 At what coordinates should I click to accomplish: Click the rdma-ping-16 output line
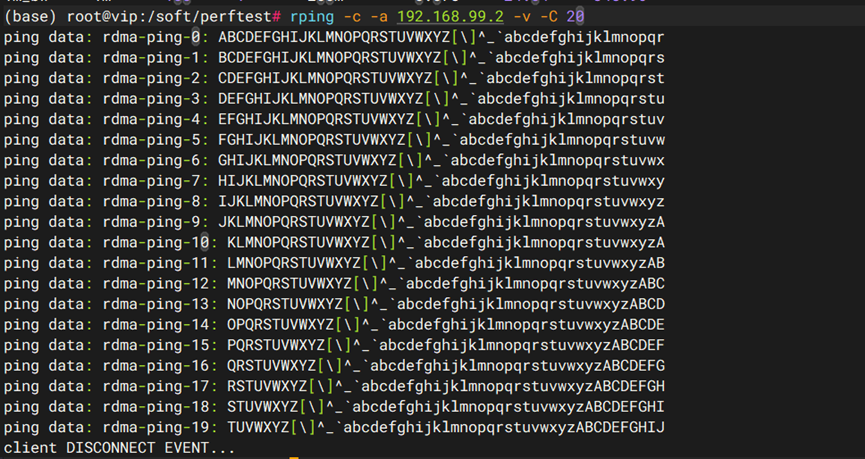[333, 365]
